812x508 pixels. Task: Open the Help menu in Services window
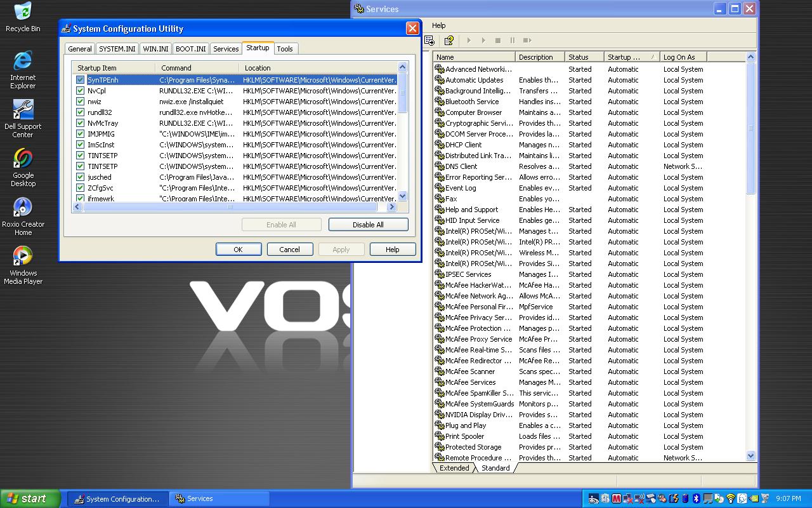[439, 25]
